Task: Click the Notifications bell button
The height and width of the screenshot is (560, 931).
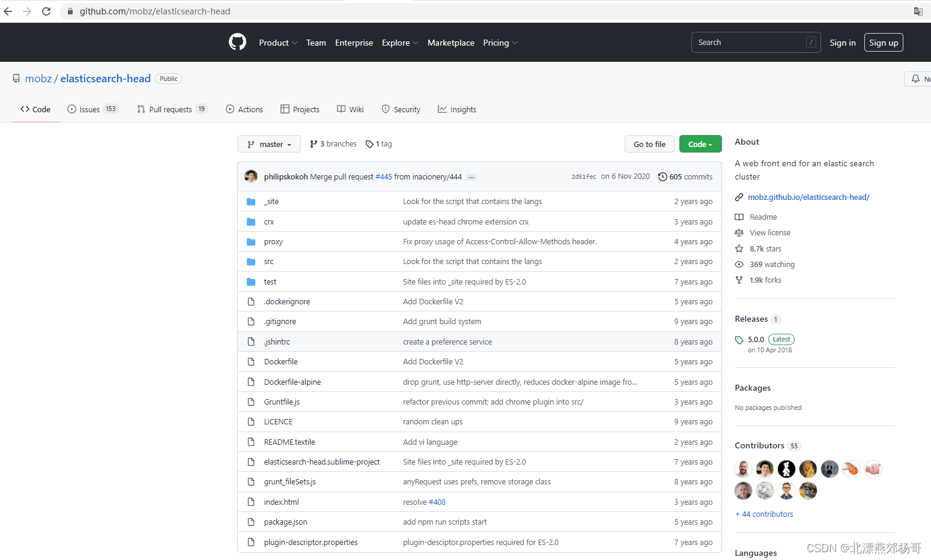Action: coord(919,79)
